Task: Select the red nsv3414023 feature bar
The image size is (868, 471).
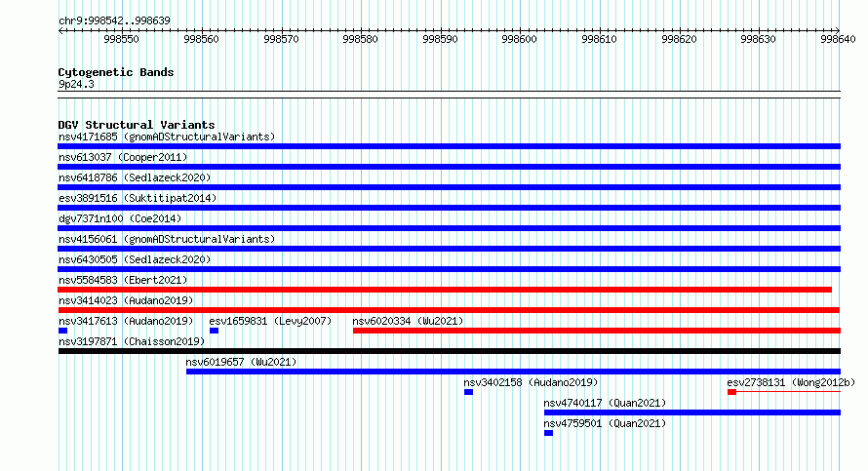Action: (449, 310)
